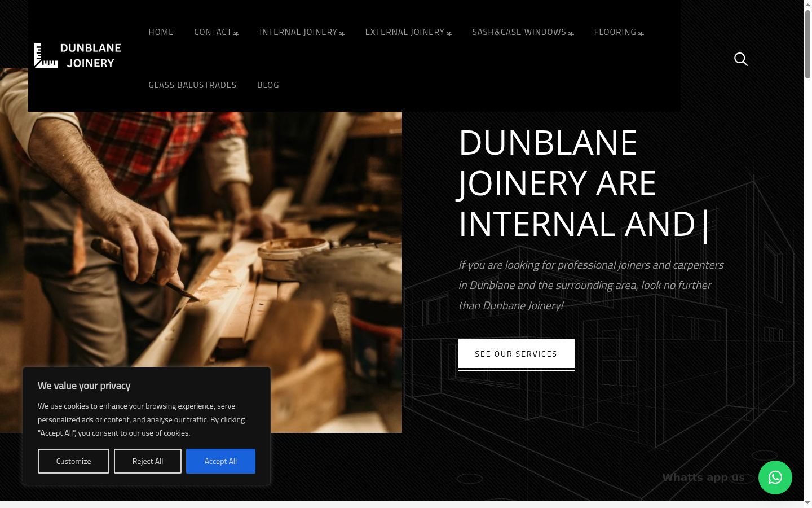Open the Glass Balustrades page

click(x=193, y=85)
